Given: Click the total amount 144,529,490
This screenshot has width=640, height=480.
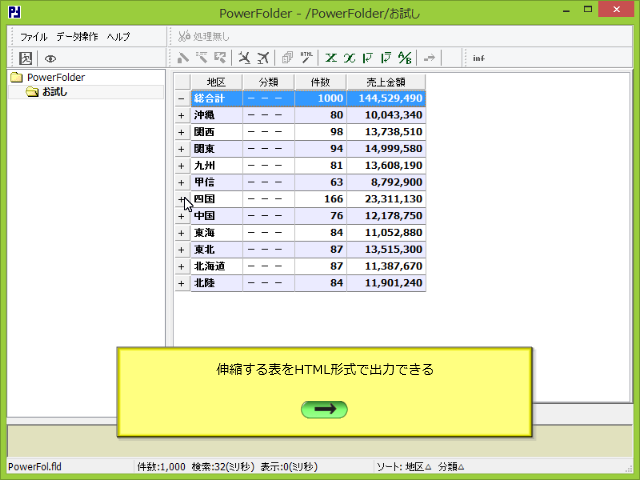Looking at the screenshot, I should pos(386,98).
